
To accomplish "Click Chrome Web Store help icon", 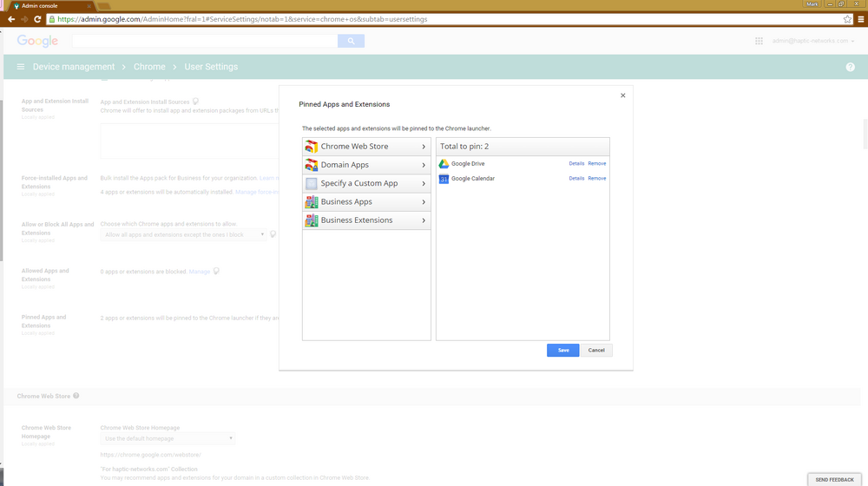I will tap(76, 396).
